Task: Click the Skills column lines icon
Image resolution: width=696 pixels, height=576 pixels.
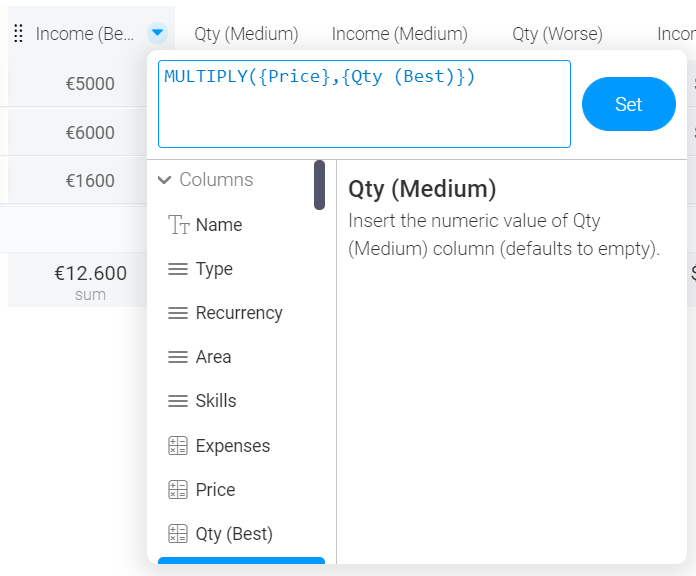Action: (x=178, y=401)
